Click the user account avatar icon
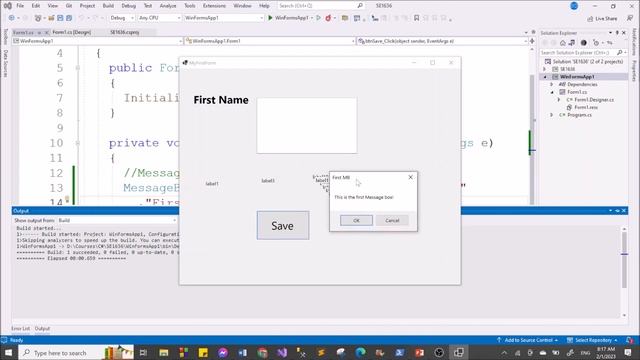 [x=574, y=6]
